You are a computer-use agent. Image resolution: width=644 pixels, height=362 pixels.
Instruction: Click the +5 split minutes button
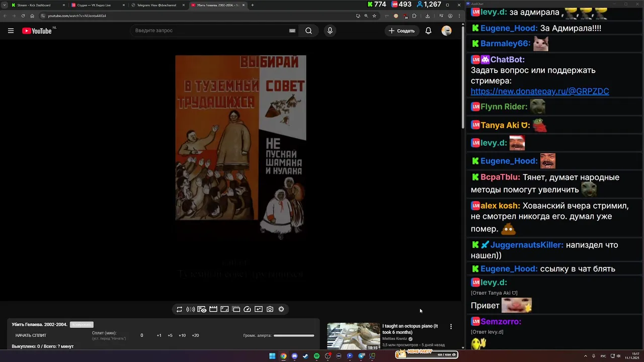tap(170, 335)
